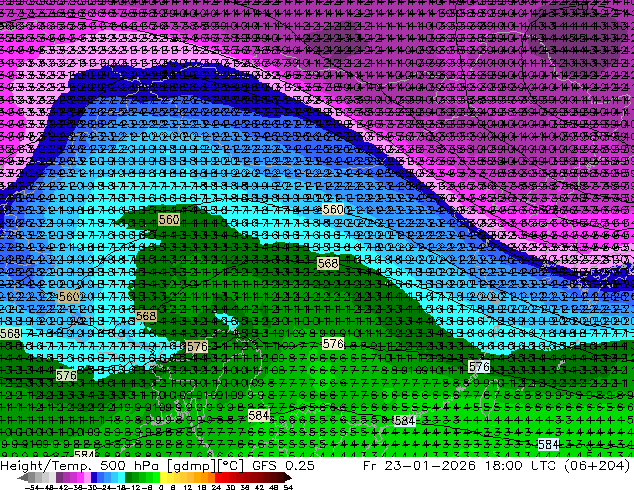
Task: Click the '24' value under the legend
Action: click(x=216, y=487)
